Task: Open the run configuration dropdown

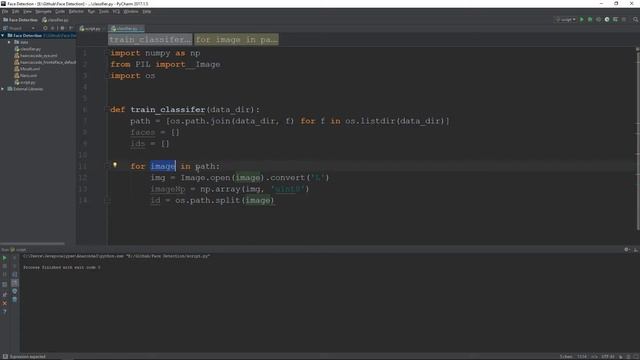Action: pos(566,19)
